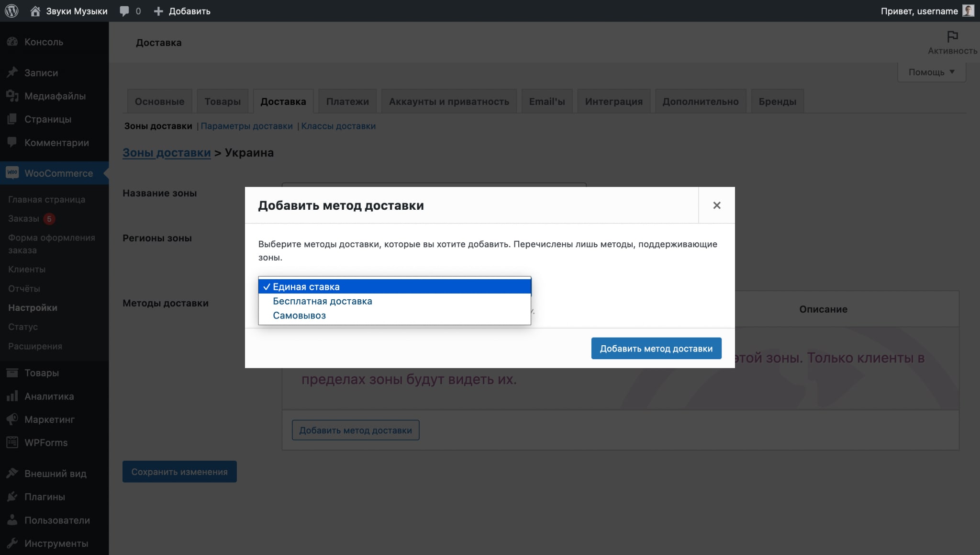980x555 pixels.
Task: Expand the Помощь dropdown
Action: 931,72
